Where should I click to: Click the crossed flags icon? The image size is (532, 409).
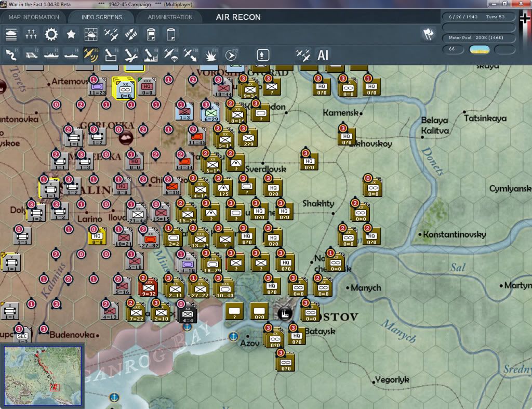[428, 34]
